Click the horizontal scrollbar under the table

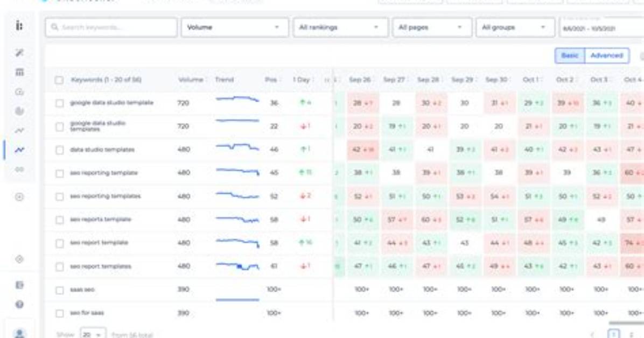pos(626,323)
